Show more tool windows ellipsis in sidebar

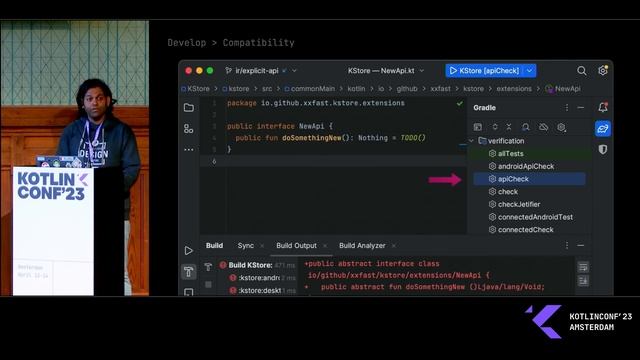click(189, 150)
